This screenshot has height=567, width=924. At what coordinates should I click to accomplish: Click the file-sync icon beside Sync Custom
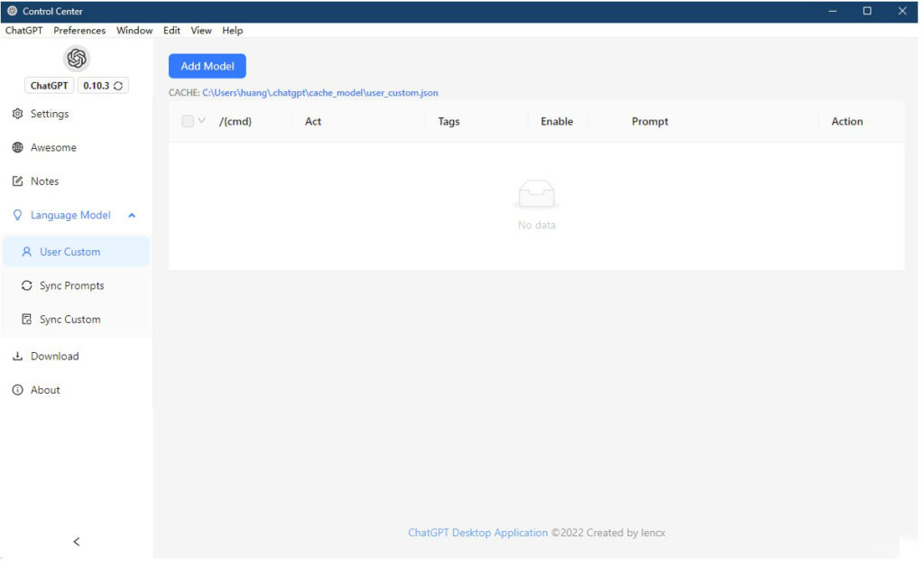pyautogui.click(x=26, y=320)
